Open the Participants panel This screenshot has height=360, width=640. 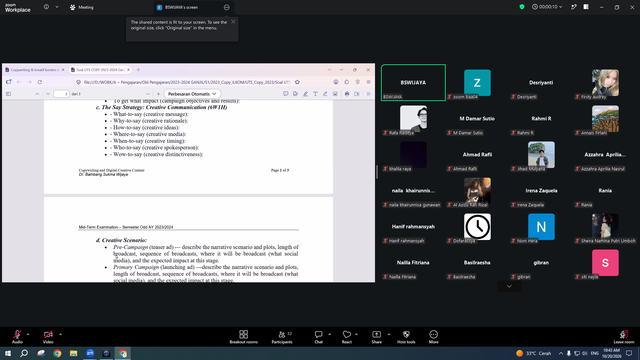tap(282, 337)
